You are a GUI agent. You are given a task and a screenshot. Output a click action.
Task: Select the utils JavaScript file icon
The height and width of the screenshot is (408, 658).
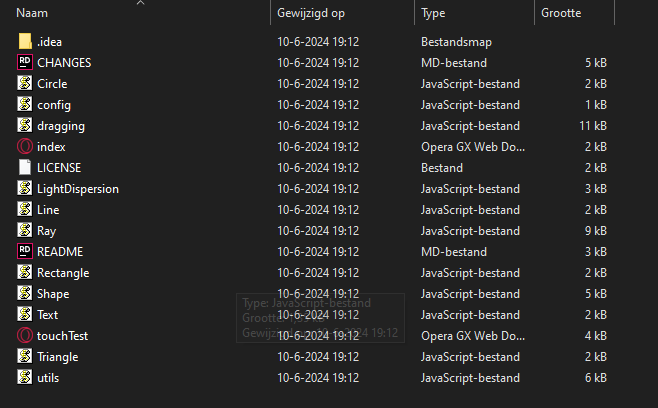[x=25, y=378]
